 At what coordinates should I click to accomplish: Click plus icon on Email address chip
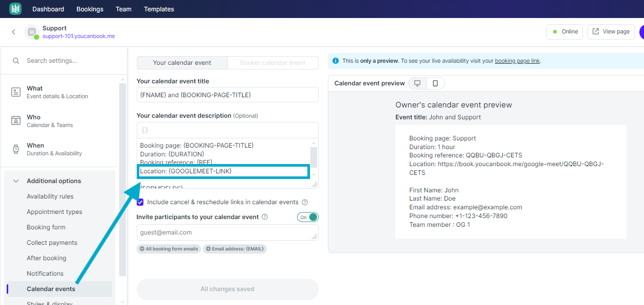click(x=208, y=249)
